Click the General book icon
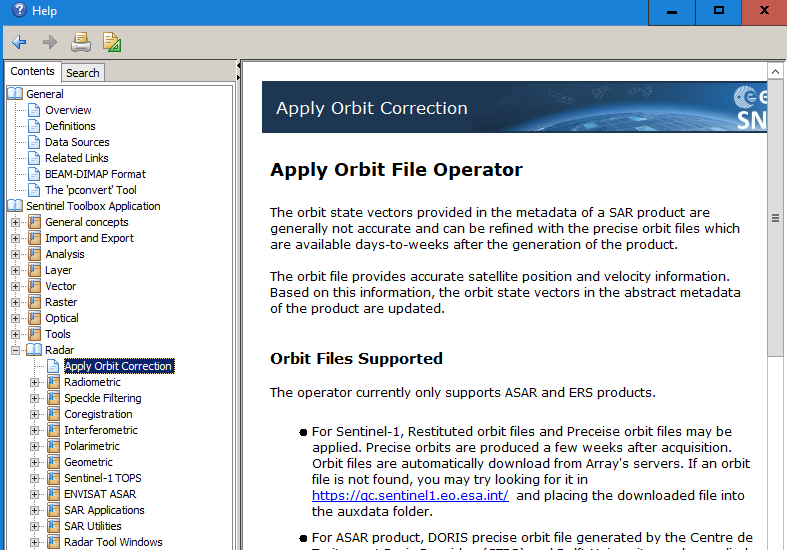 pos(15,94)
